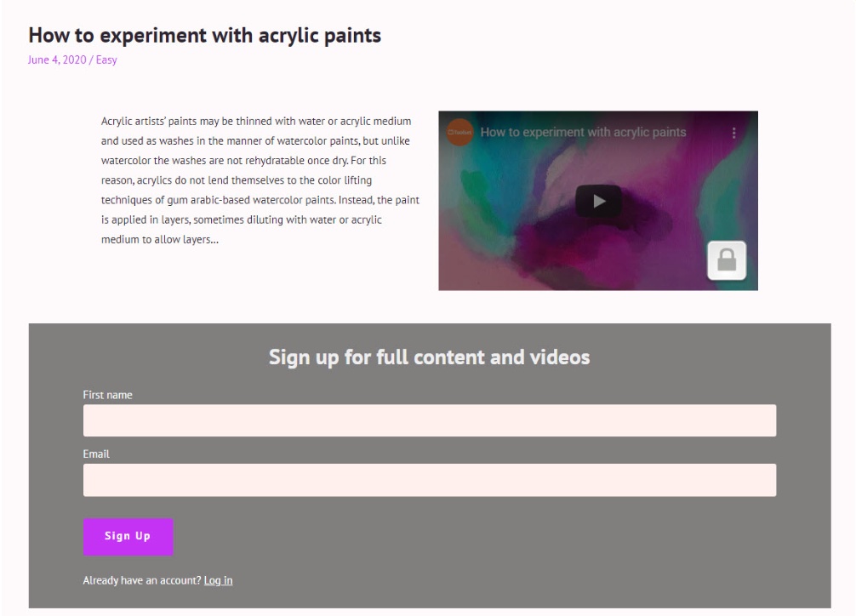Open the Log in link

click(218, 580)
